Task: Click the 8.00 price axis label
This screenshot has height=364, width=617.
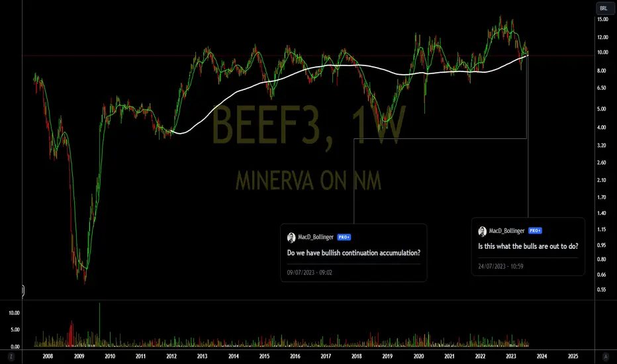Action: click(x=601, y=71)
